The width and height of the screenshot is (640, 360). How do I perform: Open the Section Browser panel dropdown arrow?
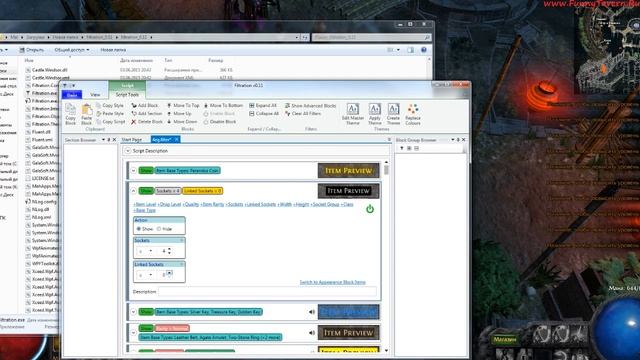pos(103,140)
